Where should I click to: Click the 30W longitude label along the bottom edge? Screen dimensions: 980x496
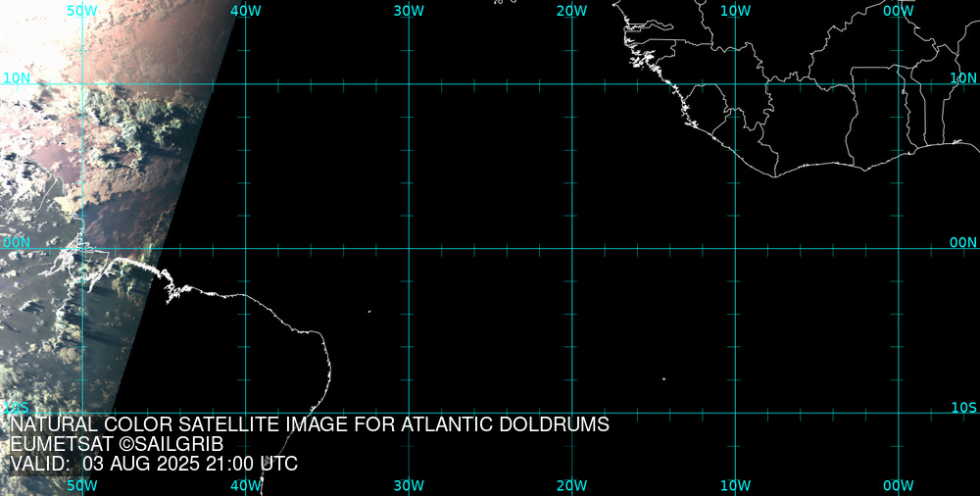pyautogui.click(x=410, y=485)
